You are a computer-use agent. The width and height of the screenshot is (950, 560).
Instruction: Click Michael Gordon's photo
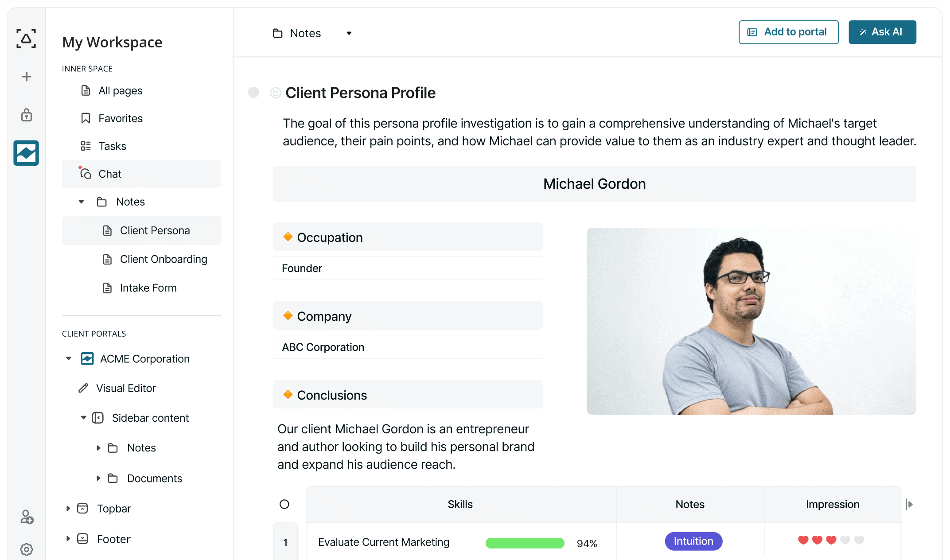tap(751, 321)
